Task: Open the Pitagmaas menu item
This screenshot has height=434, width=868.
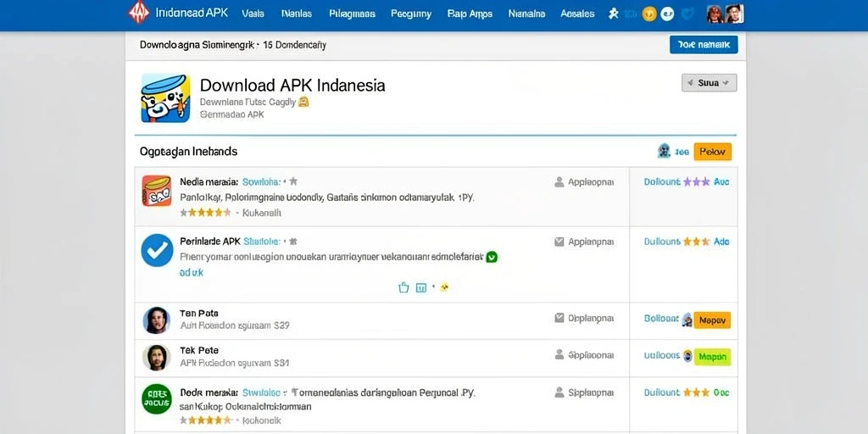Action: [x=352, y=14]
